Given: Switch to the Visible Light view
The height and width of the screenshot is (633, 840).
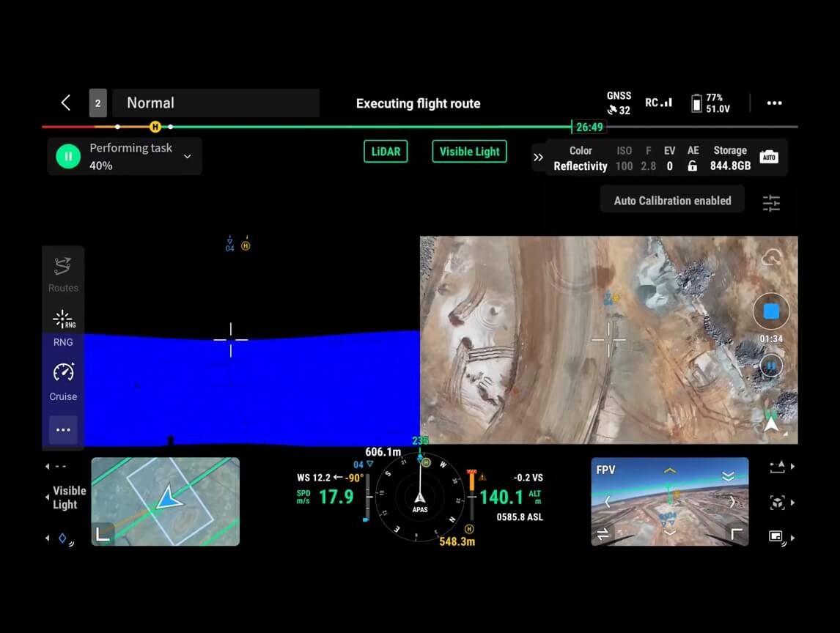Looking at the screenshot, I should pyautogui.click(x=469, y=152).
